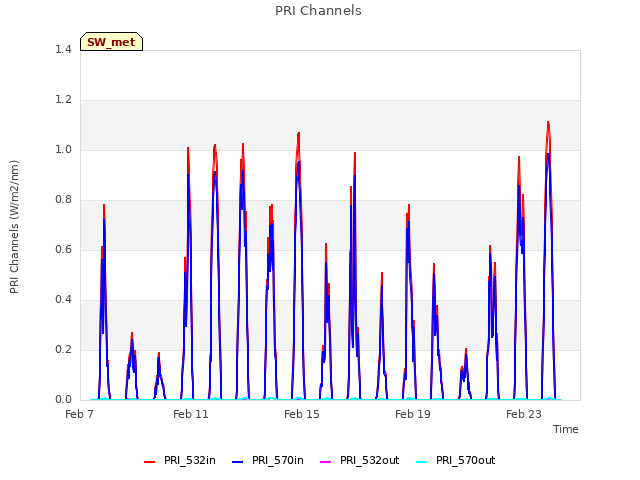The image size is (640, 480).
Task: Click the magenta PRI_532out legend swatch
Action: (325, 462)
